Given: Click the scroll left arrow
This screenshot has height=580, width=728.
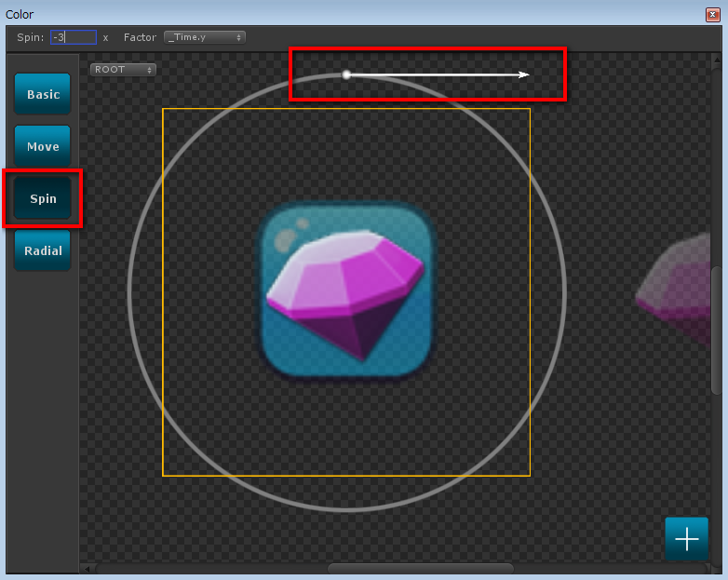Looking at the screenshot, I should (x=87, y=569).
